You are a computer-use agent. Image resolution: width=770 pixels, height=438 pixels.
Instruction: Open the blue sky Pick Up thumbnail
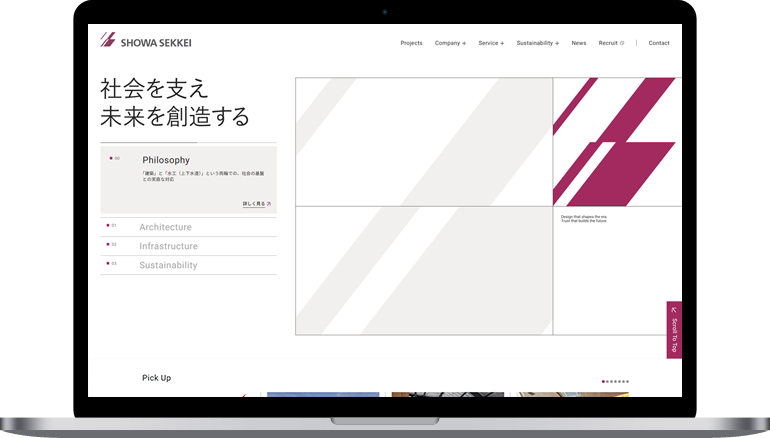pyautogui.click(x=323, y=394)
